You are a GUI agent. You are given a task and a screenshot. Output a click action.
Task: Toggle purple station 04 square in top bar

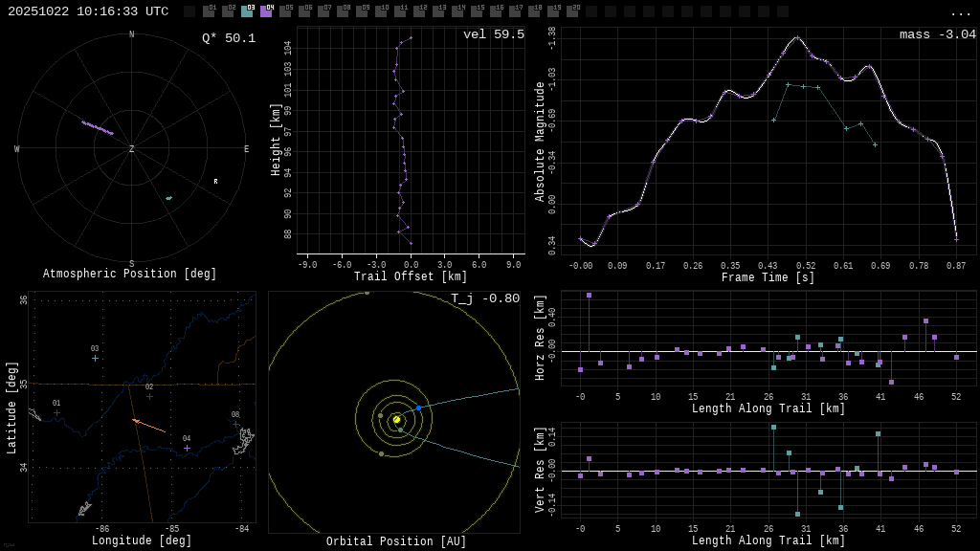click(266, 11)
